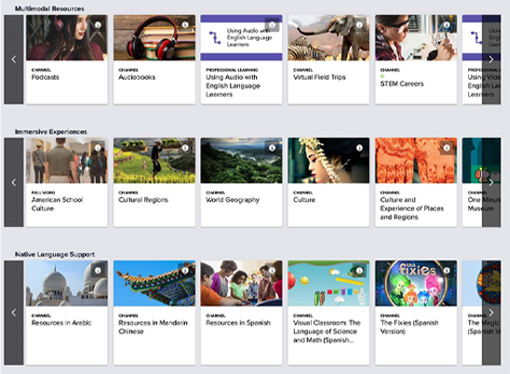The height and width of the screenshot is (374, 510).
Task: Open STEM Careers thumbnail image
Action: (416, 38)
